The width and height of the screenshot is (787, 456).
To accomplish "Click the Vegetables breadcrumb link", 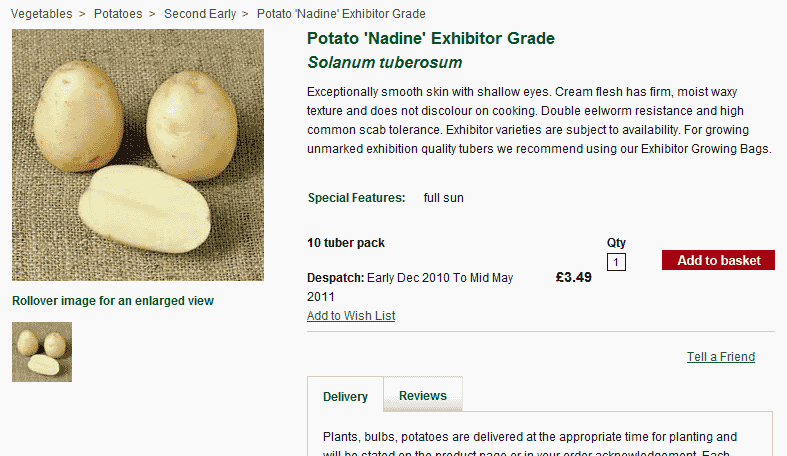I will pos(41,14).
